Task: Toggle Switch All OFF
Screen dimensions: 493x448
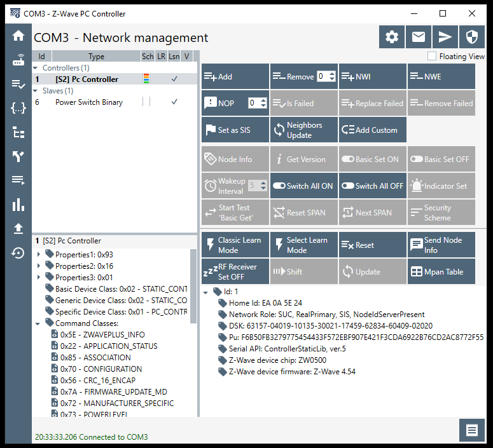Action: click(x=372, y=186)
